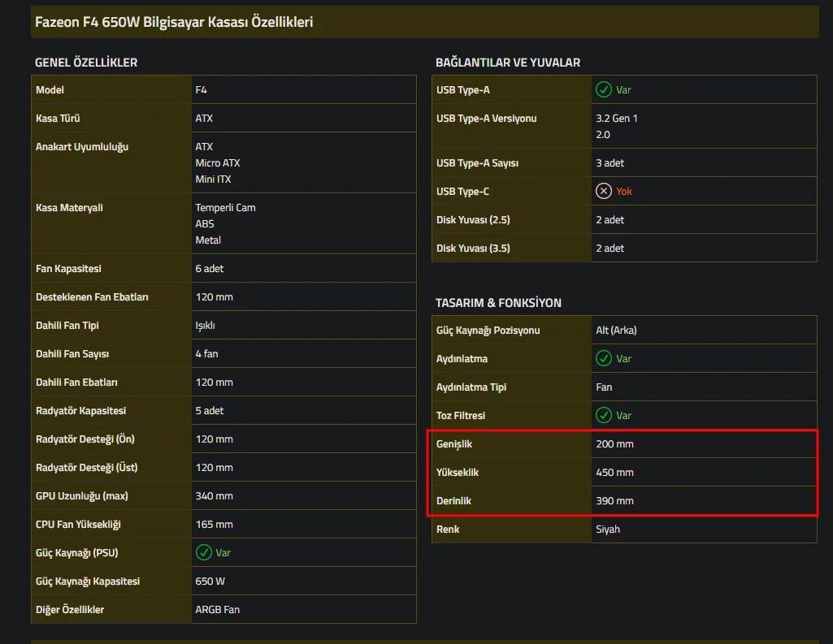Click the 'Siyah' color value
Viewport: 833px width, 644px height.
click(608, 529)
